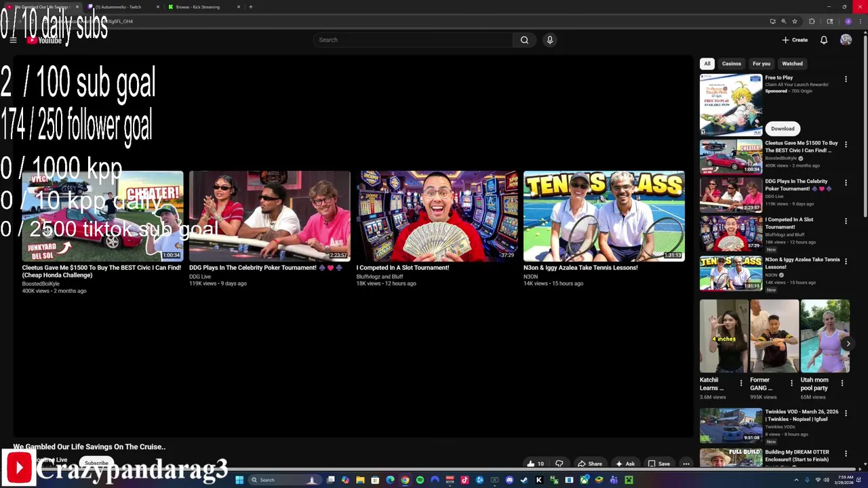Open a new browser tab with plus
The width and height of the screenshot is (868, 488).
[x=251, y=7]
